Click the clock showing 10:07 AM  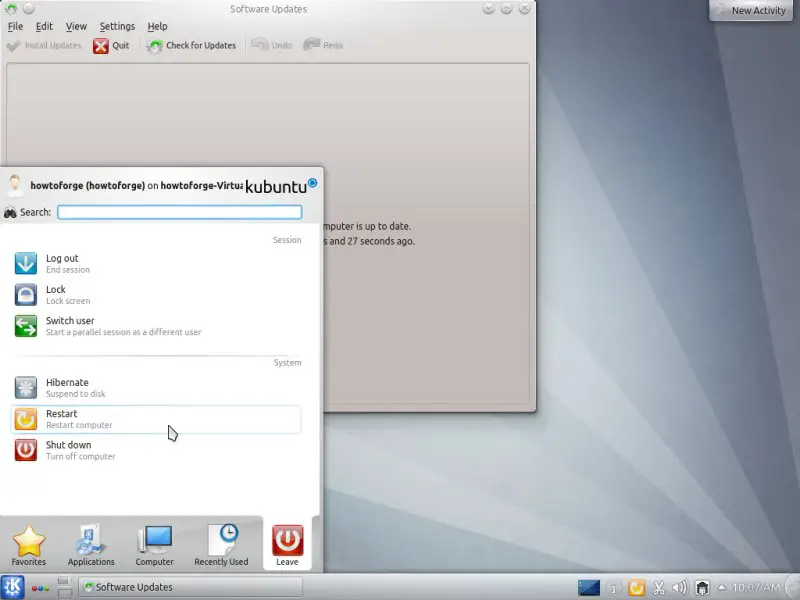point(756,588)
